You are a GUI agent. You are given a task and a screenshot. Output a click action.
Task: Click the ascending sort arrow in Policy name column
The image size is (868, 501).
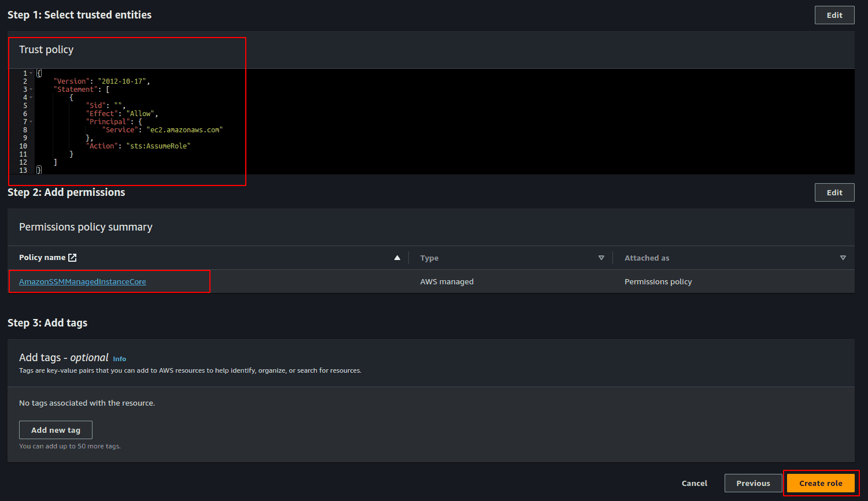tap(397, 258)
